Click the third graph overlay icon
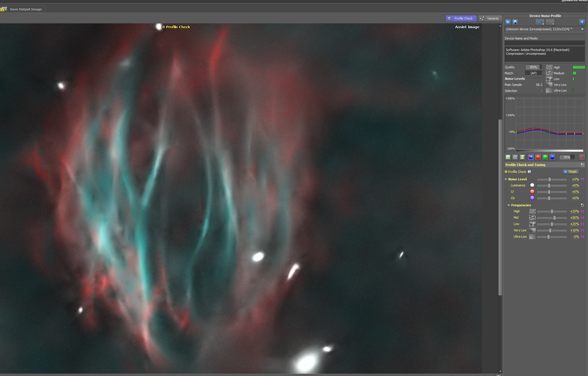Screen dimensions: 588x376 point(522,157)
